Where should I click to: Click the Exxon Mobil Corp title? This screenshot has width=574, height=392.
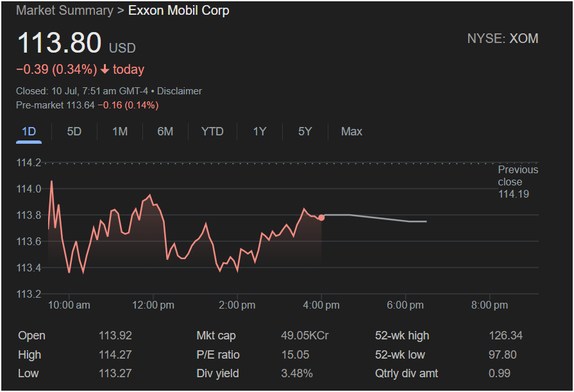(x=179, y=10)
